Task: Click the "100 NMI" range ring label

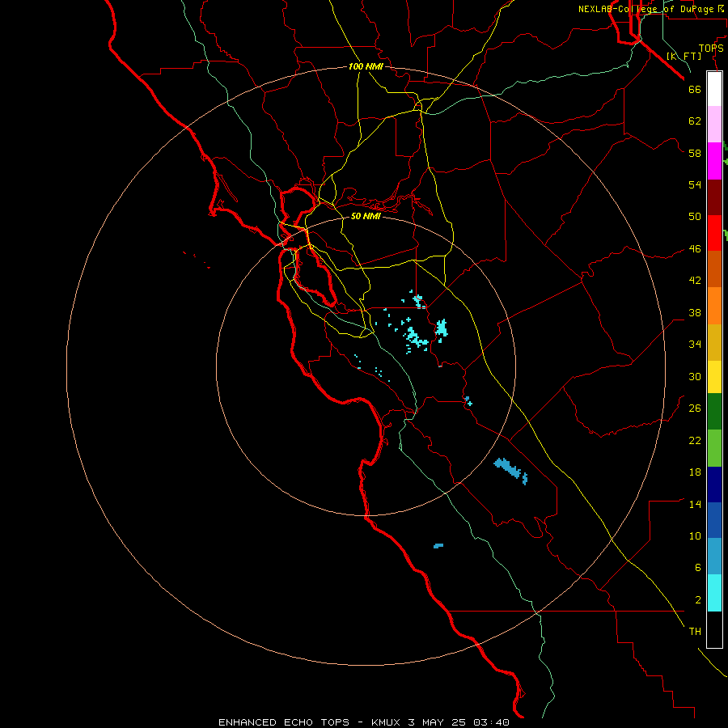Action: click(366, 67)
